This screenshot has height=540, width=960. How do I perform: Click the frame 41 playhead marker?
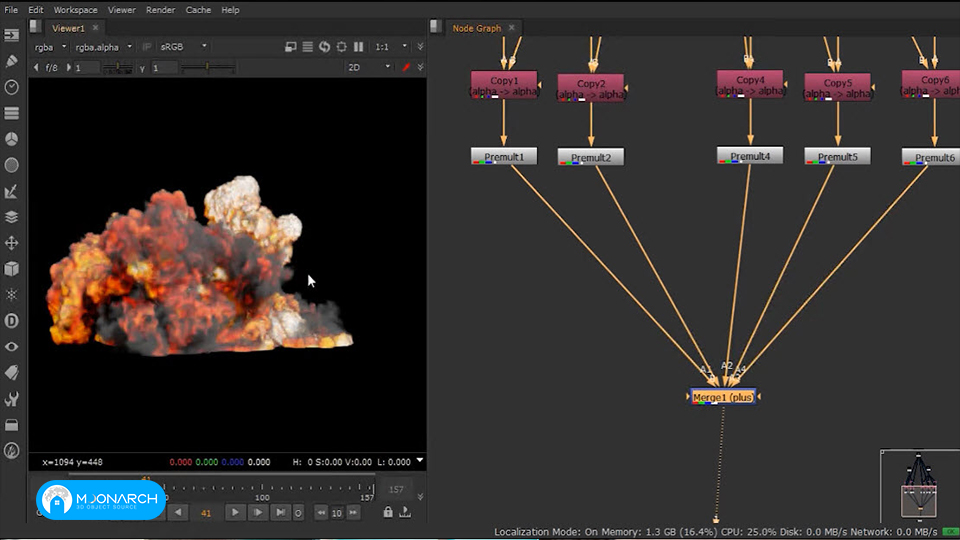pyautogui.click(x=146, y=480)
